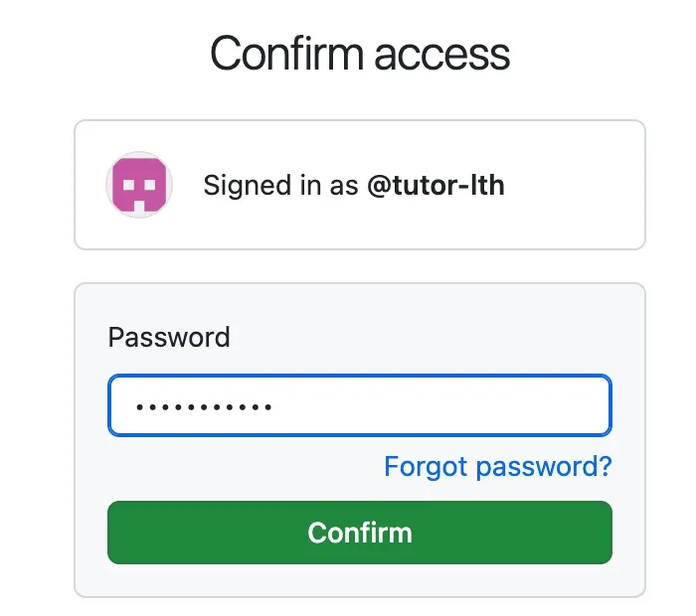Click the white squares inside the avatar

pos(139,187)
